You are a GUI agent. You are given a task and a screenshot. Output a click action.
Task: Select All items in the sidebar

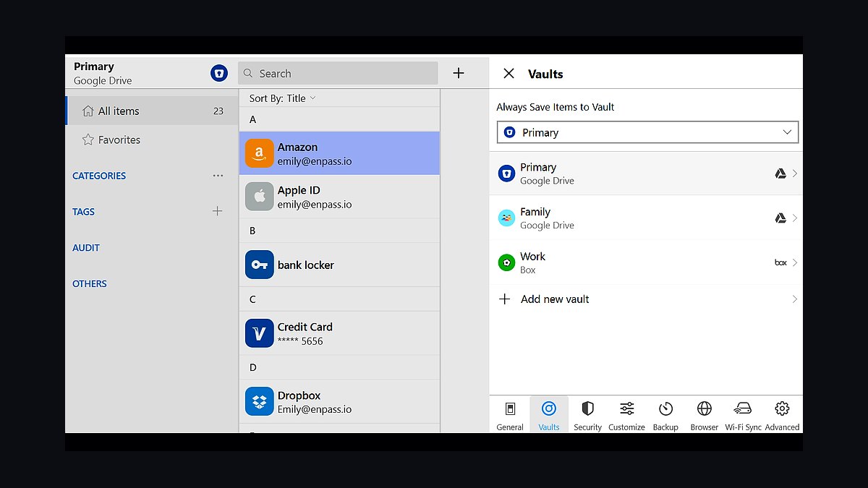tap(151, 111)
